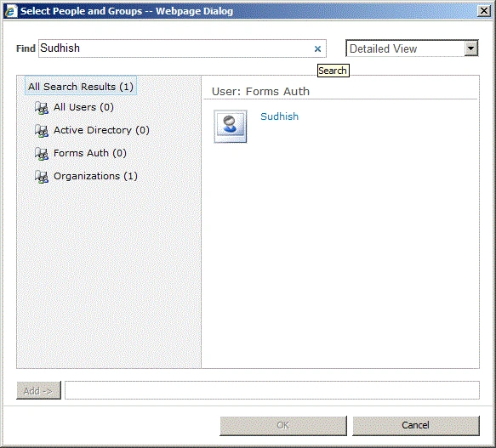496x448 pixels.
Task: Click the User: Forms Auth heading
Action: click(260, 91)
